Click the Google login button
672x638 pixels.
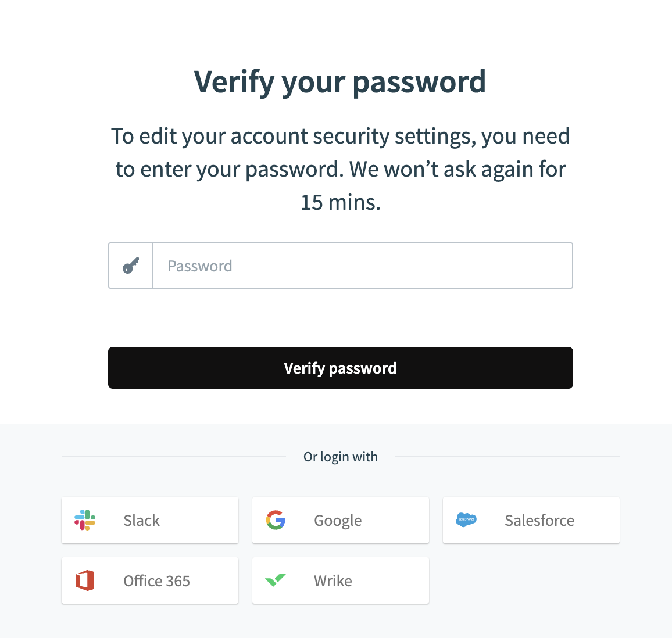(340, 520)
